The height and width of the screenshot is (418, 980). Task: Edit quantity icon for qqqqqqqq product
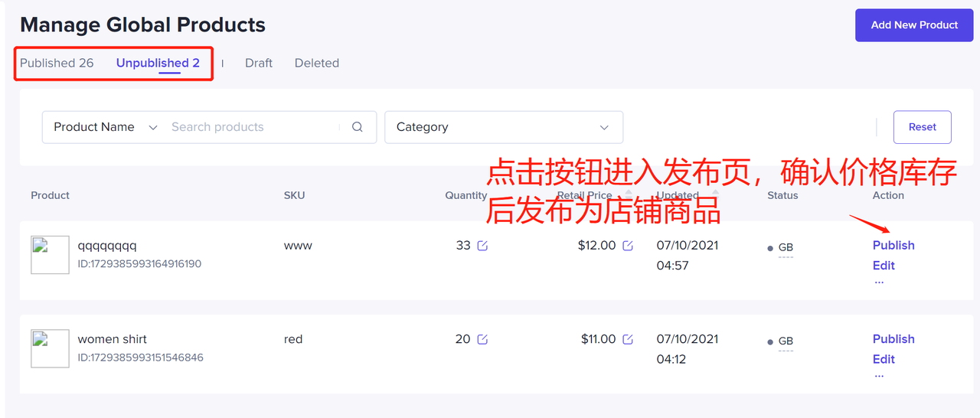pyautogui.click(x=482, y=246)
